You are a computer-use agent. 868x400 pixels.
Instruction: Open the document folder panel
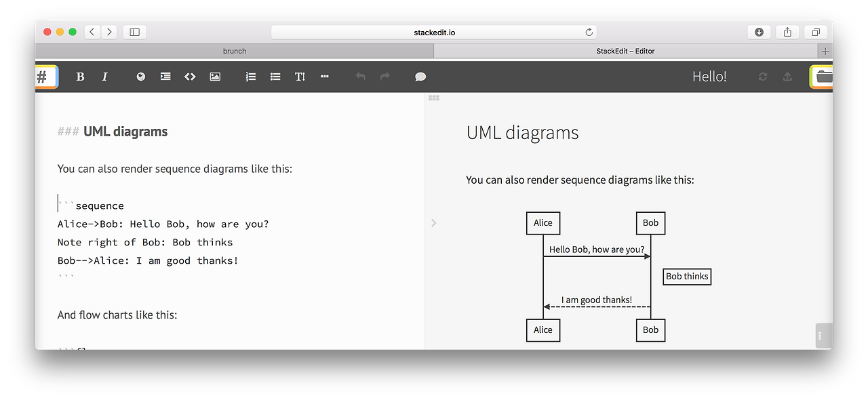[821, 77]
